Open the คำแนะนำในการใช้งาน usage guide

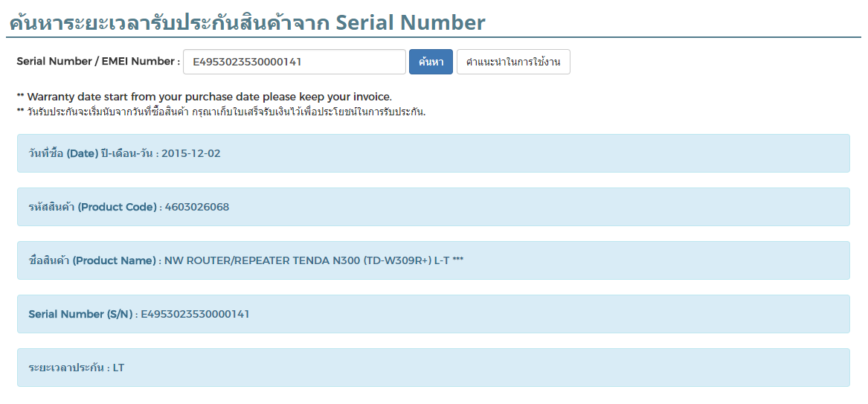[513, 62]
